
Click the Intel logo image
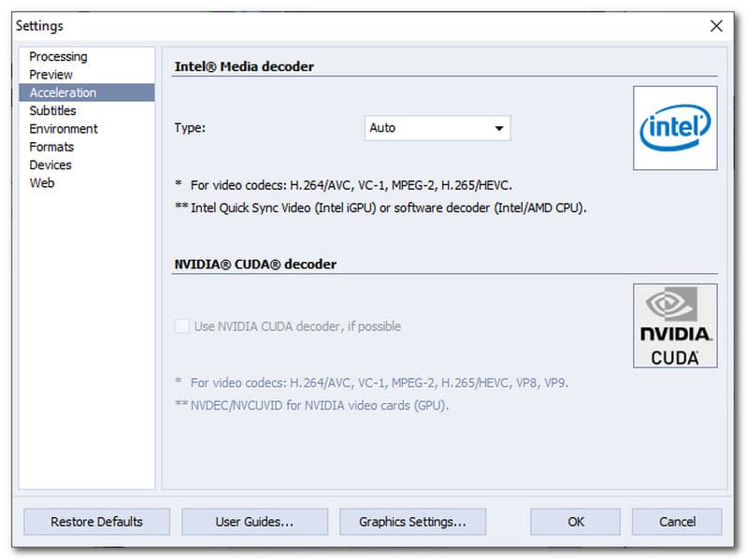point(675,128)
